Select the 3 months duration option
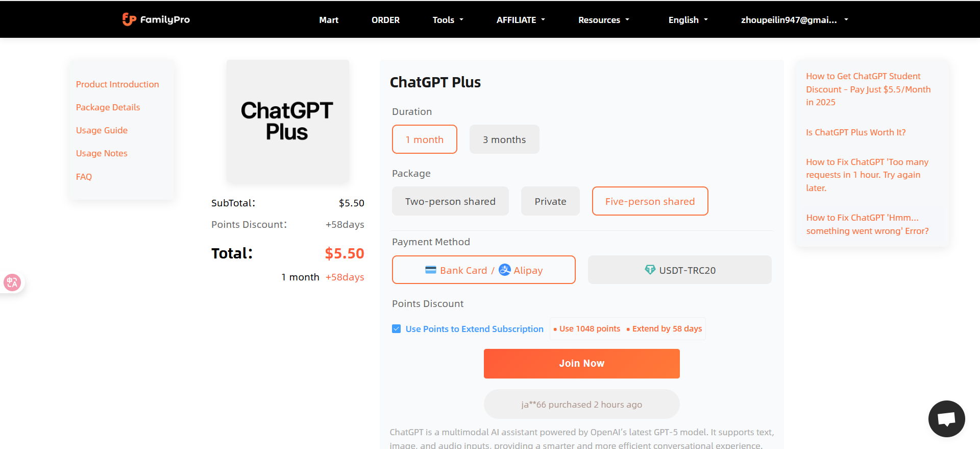The image size is (980, 449). (x=504, y=139)
